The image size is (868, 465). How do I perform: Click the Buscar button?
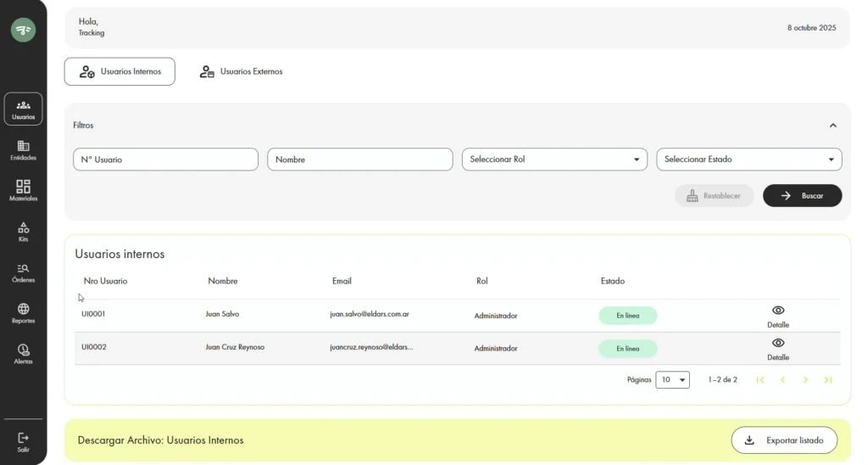(802, 196)
